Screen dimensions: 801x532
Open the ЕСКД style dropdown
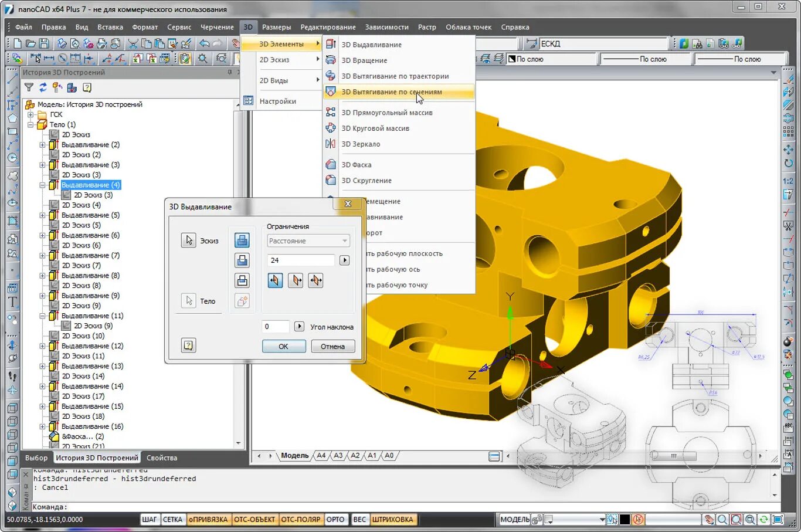pos(603,43)
